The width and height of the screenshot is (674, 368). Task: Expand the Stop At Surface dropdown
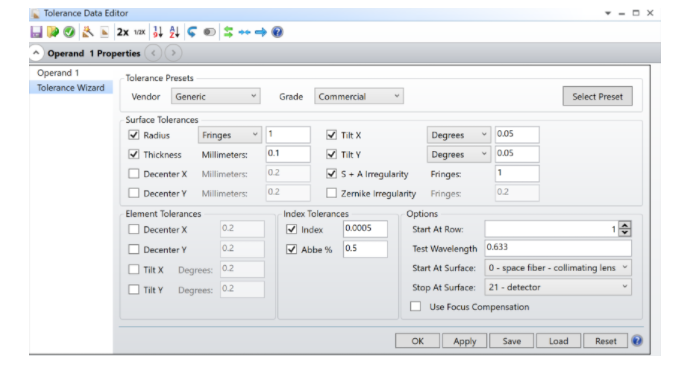[558, 287]
